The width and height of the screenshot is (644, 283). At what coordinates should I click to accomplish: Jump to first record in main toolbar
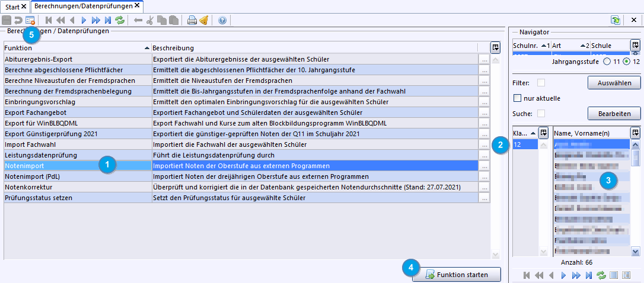coord(49,20)
